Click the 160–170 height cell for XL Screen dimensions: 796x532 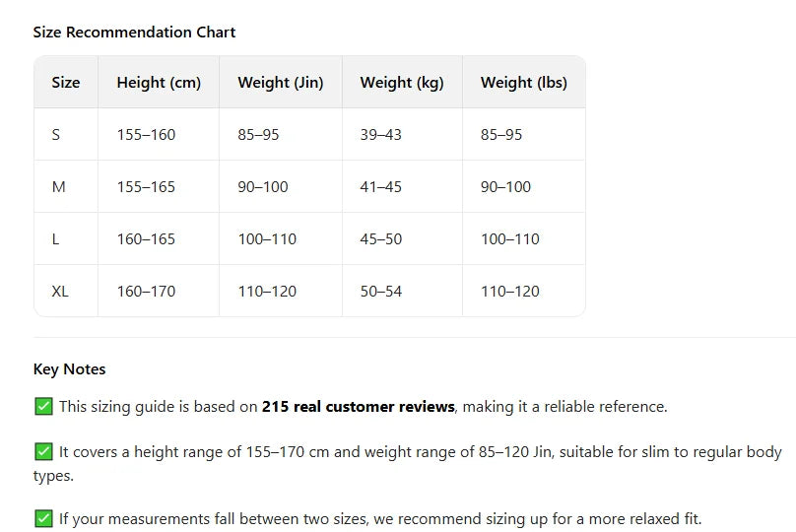point(146,292)
